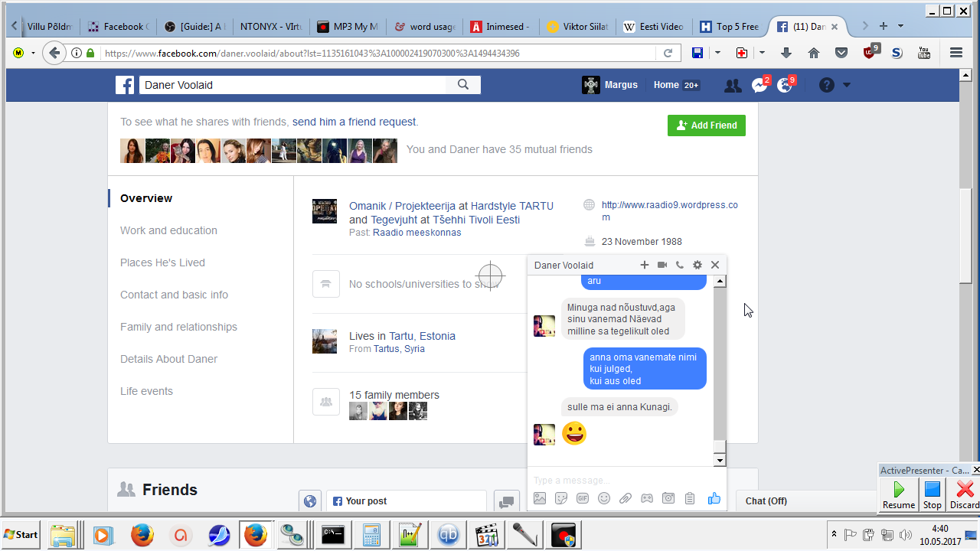Viewport: 980px width, 551px height.
Task: Click the Add Friend button
Action: (707, 126)
